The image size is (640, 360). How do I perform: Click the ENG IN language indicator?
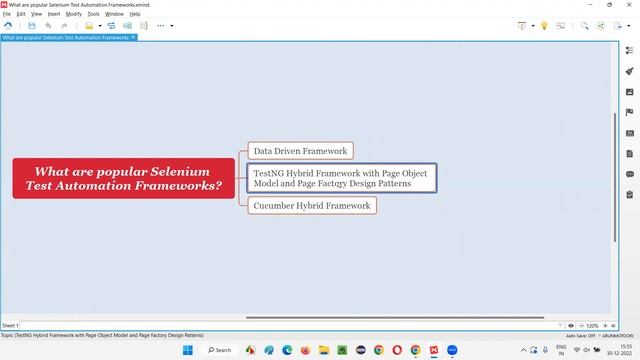pos(561,350)
